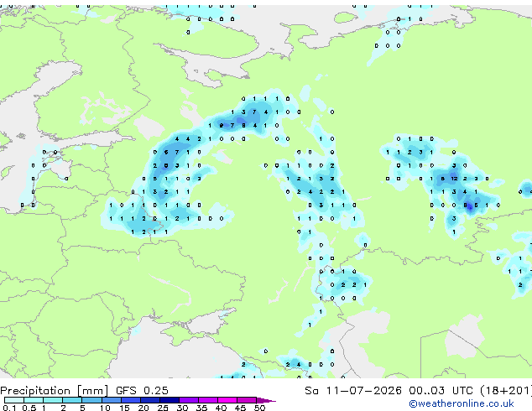Click the '50' legend scale label

click(x=259, y=408)
